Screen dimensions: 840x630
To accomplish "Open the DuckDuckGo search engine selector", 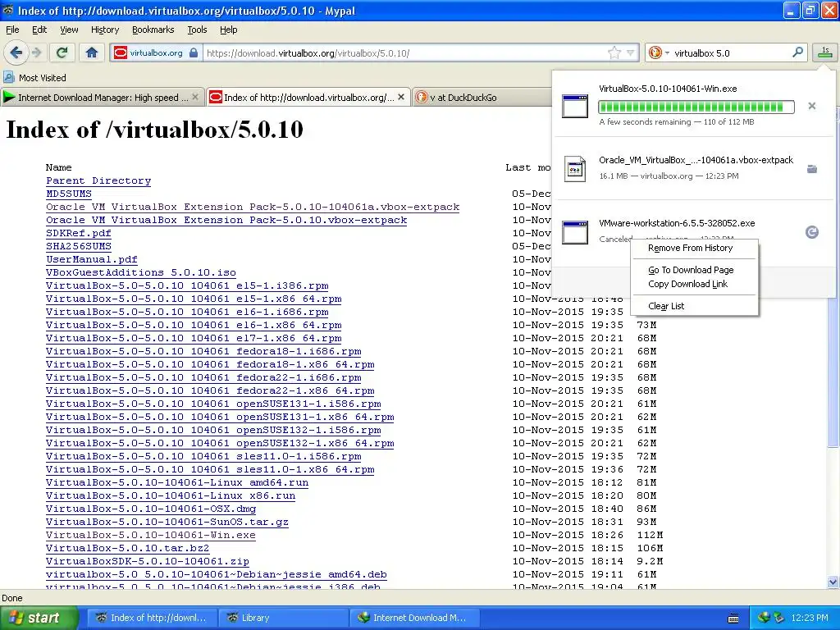I will pos(659,52).
